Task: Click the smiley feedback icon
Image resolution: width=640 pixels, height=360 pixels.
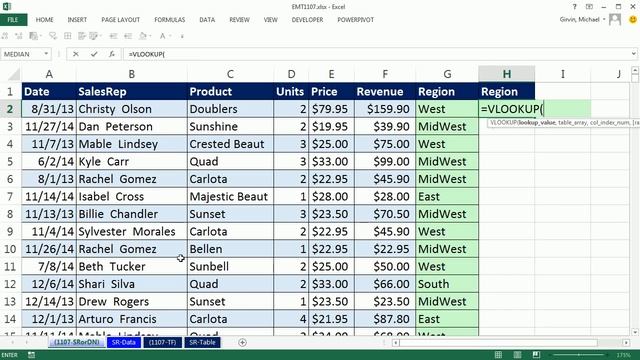Action: click(x=633, y=19)
